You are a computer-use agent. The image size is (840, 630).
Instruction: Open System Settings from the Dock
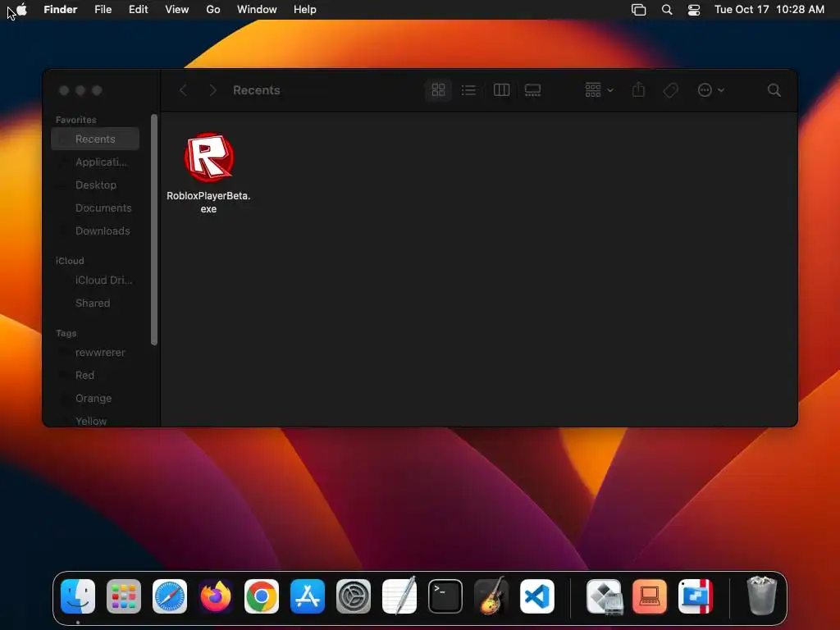[x=354, y=596]
